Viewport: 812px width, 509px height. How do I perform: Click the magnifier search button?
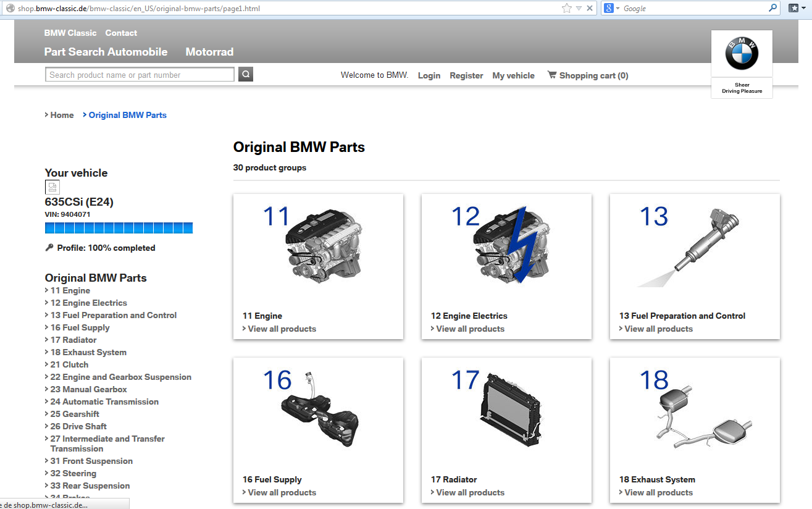point(246,75)
